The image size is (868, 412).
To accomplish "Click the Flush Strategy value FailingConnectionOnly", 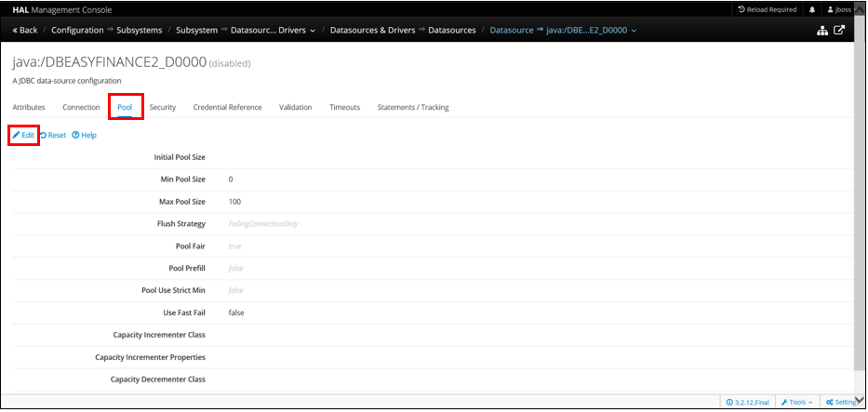I will coord(263,224).
